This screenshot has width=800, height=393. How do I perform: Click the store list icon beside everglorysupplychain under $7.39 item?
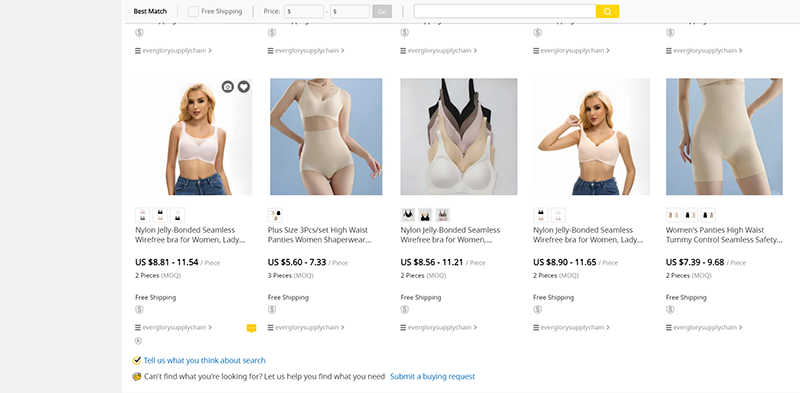(x=668, y=328)
